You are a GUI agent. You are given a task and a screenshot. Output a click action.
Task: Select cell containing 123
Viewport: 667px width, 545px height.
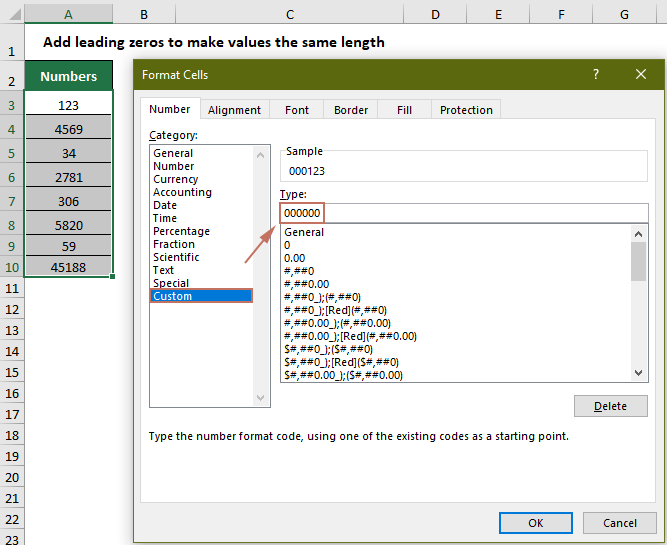pyautogui.click(x=68, y=105)
